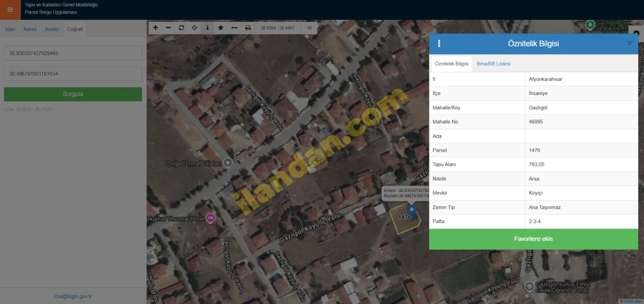Click the print map icon
This screenshot has height=304, width=644.
tap(247, 27)
